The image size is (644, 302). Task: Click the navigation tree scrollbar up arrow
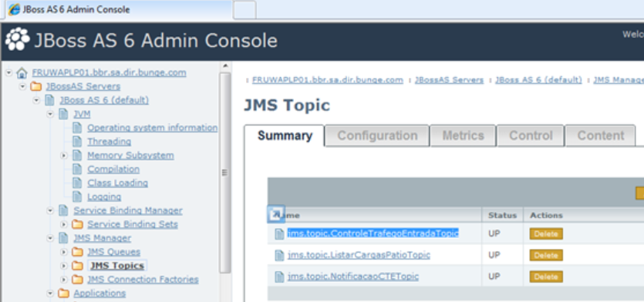[x=225, y=66]
